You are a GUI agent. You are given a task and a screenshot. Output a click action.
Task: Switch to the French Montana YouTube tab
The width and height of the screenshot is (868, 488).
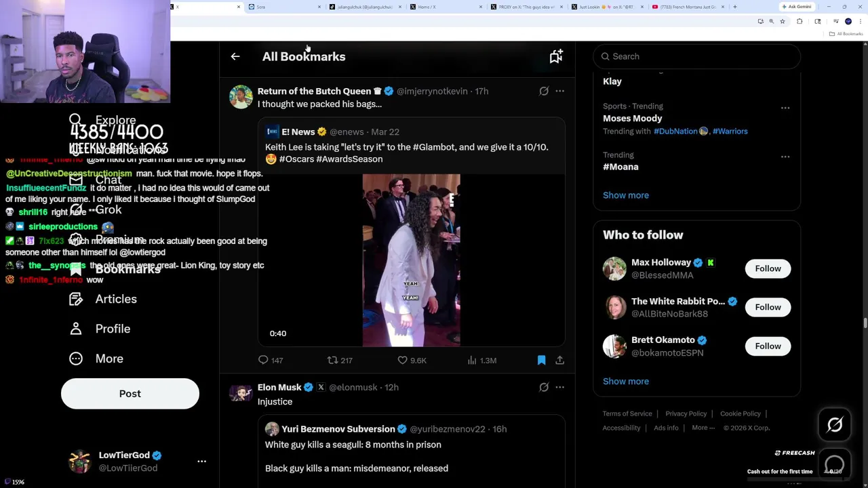click(x=686, y=7)
